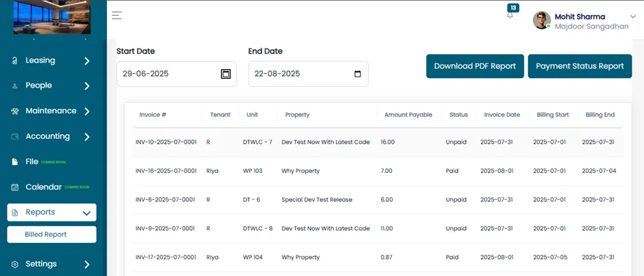This screenshot has height=276, width=644.
Task: Click the Maintenance tools icon
Action: pos(15,112)
